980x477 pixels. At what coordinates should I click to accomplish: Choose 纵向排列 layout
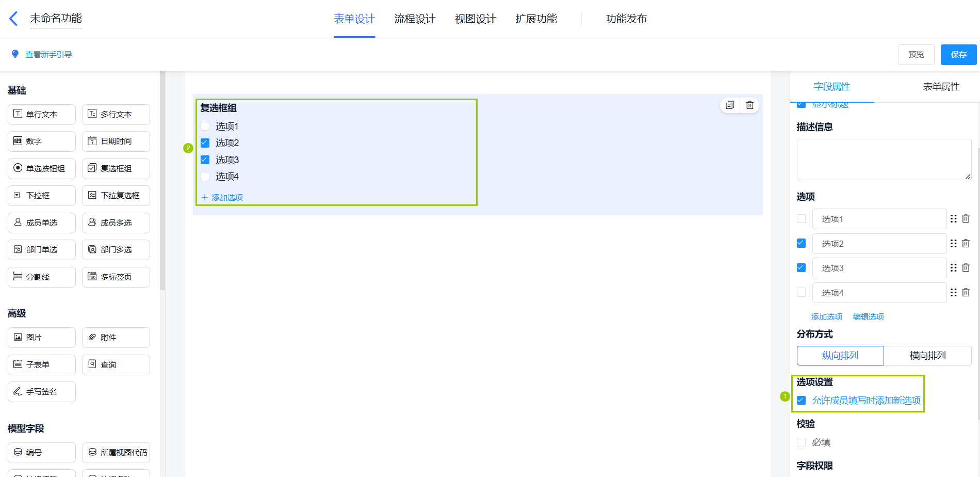point(840,356)
